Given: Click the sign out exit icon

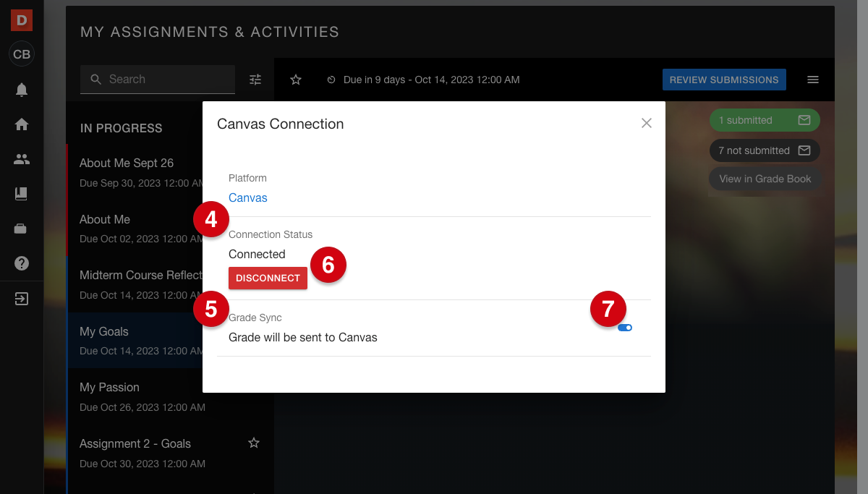Looking at the screenshot, I should click(x=22, y=299).
